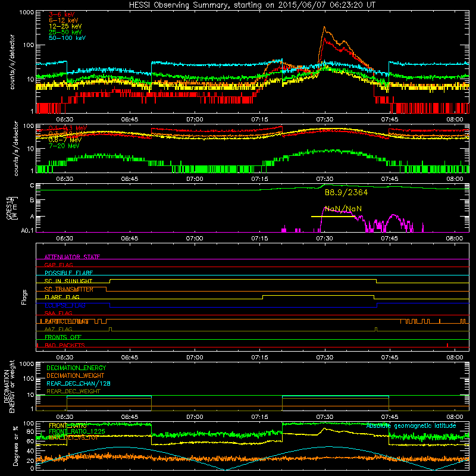Select the 12-25 keV legend label

pos(65,26)
